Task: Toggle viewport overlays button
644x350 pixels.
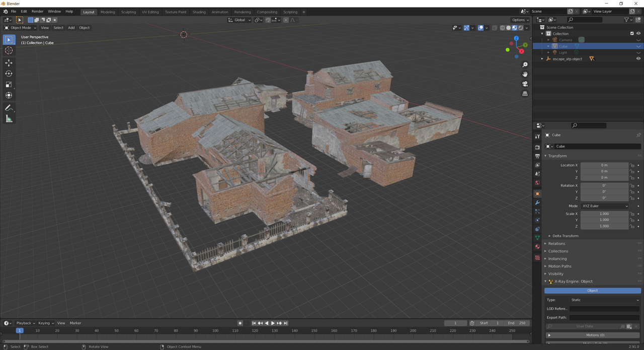Action: point(480,28)
